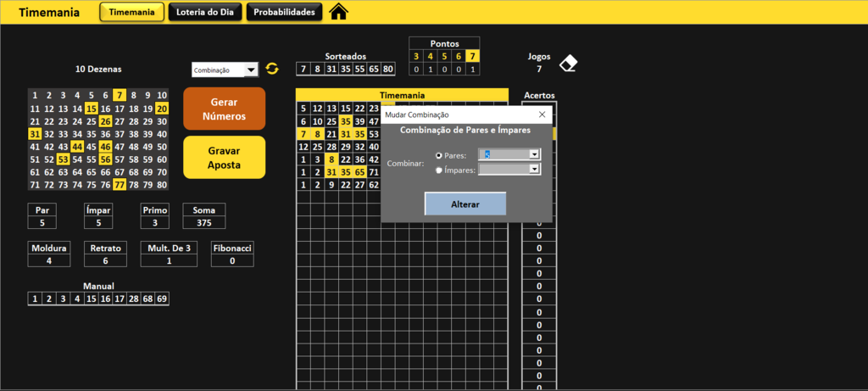Click the Gravar Aposta button
Viewport: 868px width, 391px height.
(224, 157)
